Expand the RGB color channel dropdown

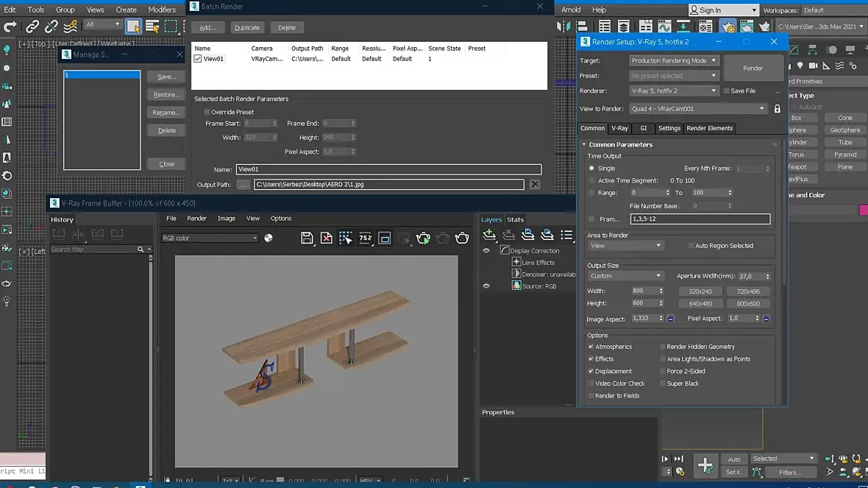pyautogui.click(x=210, y=238)
